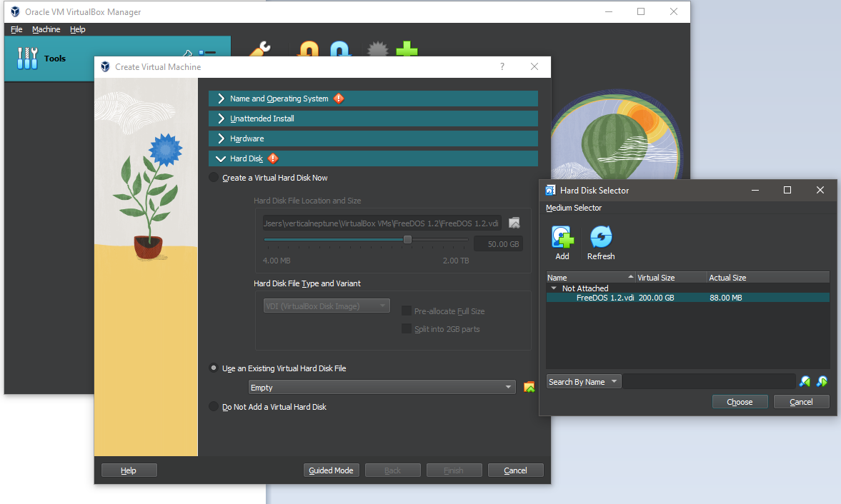Switch to Guided Mode
The height and width of the screenshot is (504, 841).
(x=331, y=470)
